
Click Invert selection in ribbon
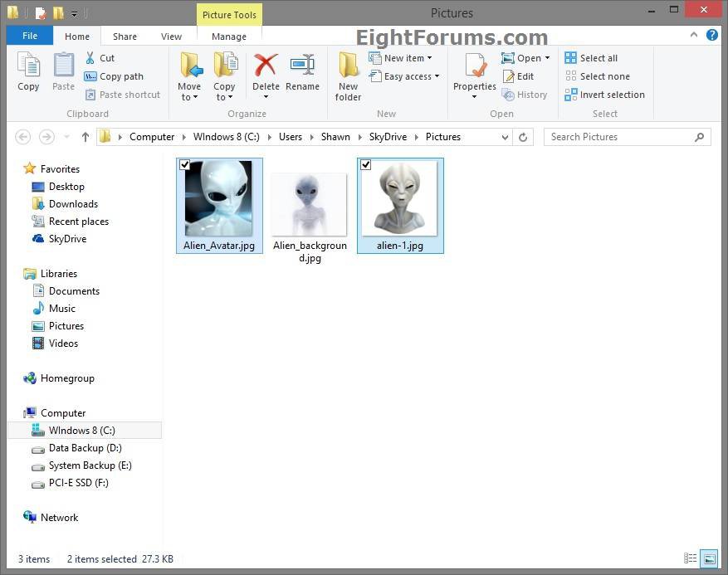pyautogui.click(x=604, y=95)
